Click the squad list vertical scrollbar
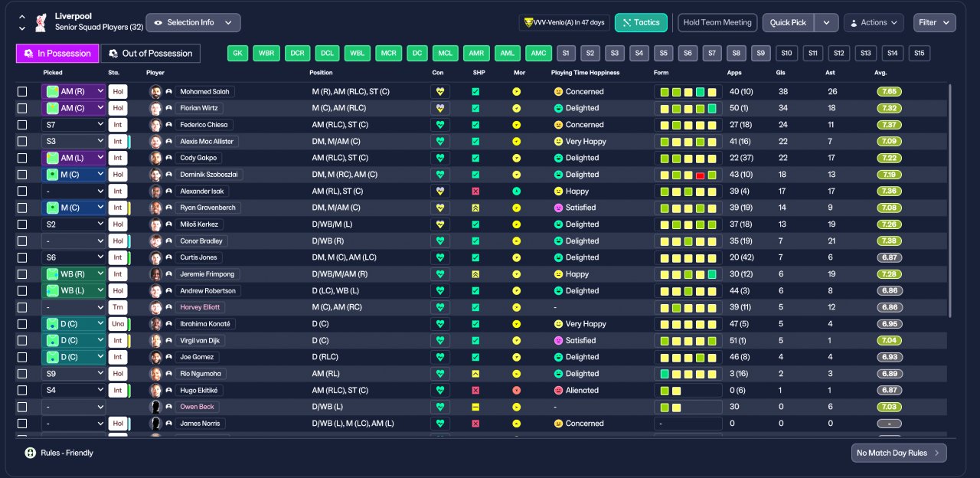The width and height of the screenshot is (980, 478). click(x=951, y=201)
